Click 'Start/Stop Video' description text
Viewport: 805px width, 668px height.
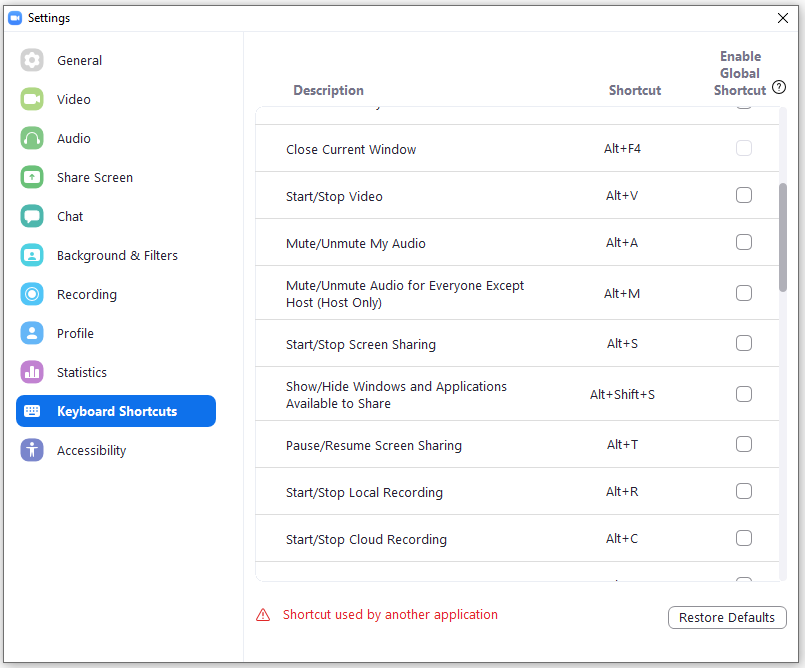tap(334, 197)
